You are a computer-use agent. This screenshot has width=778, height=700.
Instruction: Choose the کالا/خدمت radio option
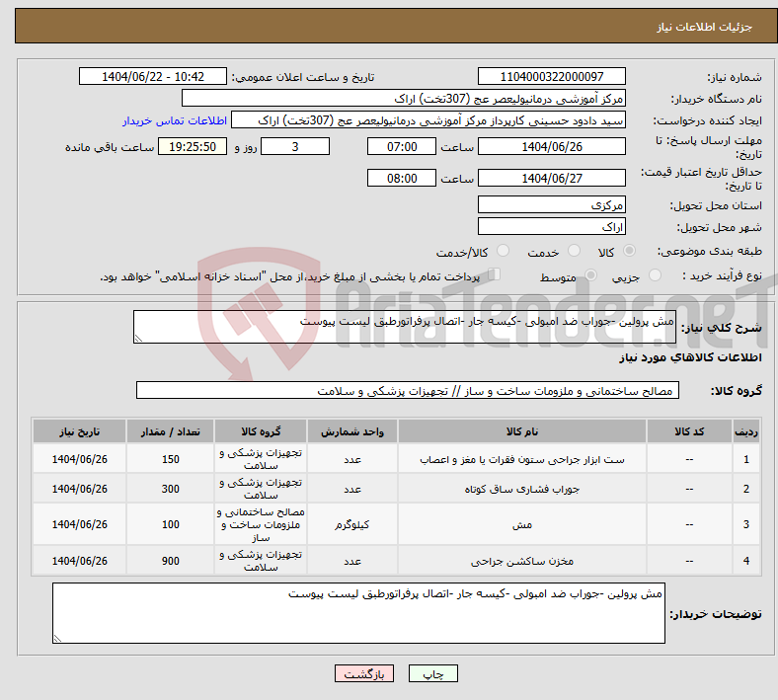point(503,252)
